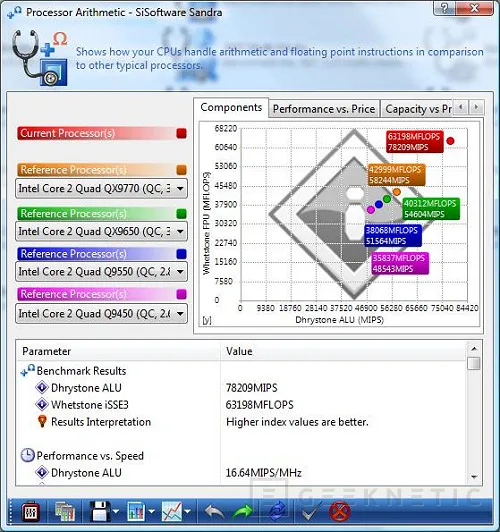Image resolution: width=500 pixels, height=532 pixels.
Task: Click the results list scroll up arrow
Action: coord(474,348)
